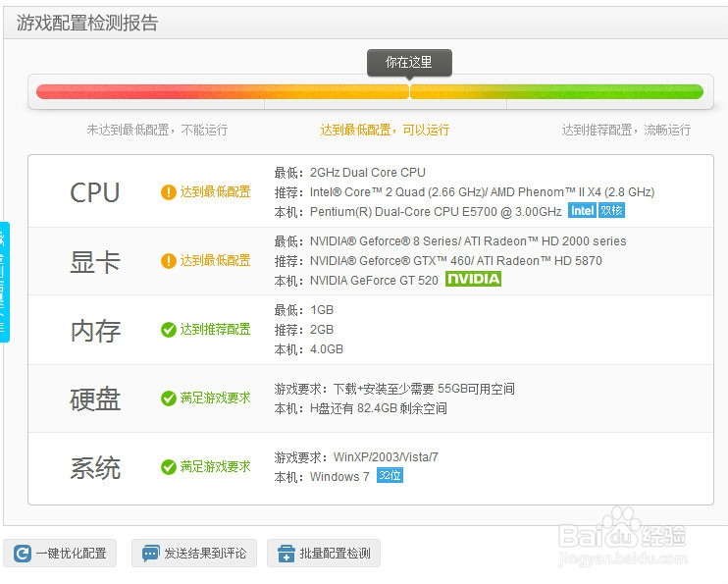Click the 一键优化配置 button

coord(60,553)
